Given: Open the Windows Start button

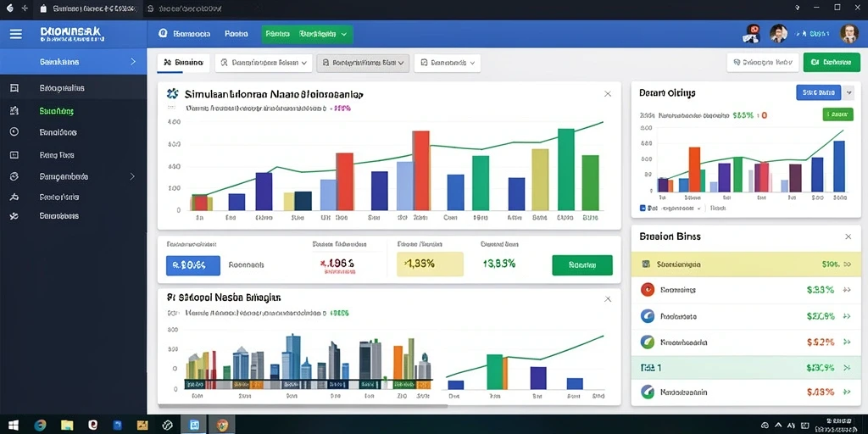Looking at the screenshot, I should 14,426.
